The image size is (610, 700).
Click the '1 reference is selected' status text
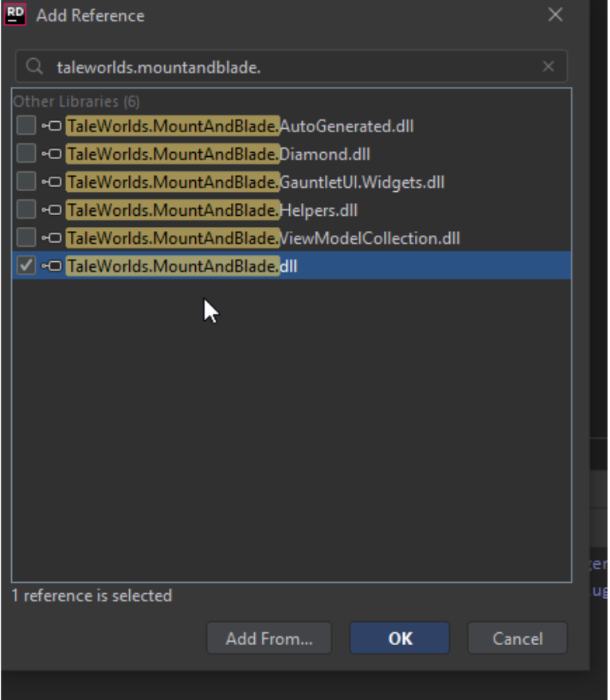92,596
